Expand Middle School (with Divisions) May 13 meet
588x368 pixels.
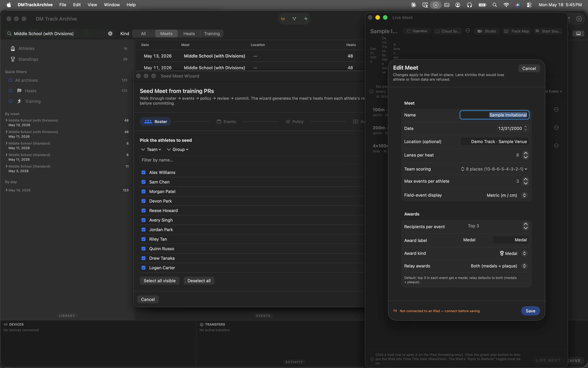(x=6, y=120)
